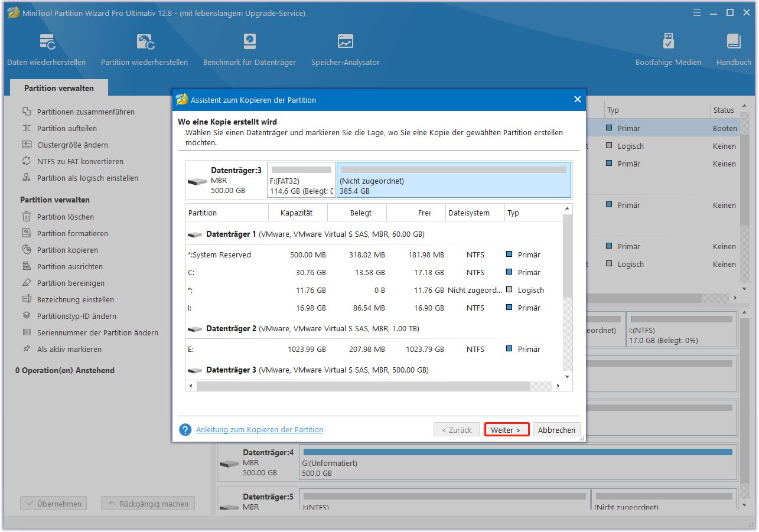The height and width of the screenshot is (532, 759).
Task: Click right arrow of wizard horizontal scrollbar
Action: point(558,386)
